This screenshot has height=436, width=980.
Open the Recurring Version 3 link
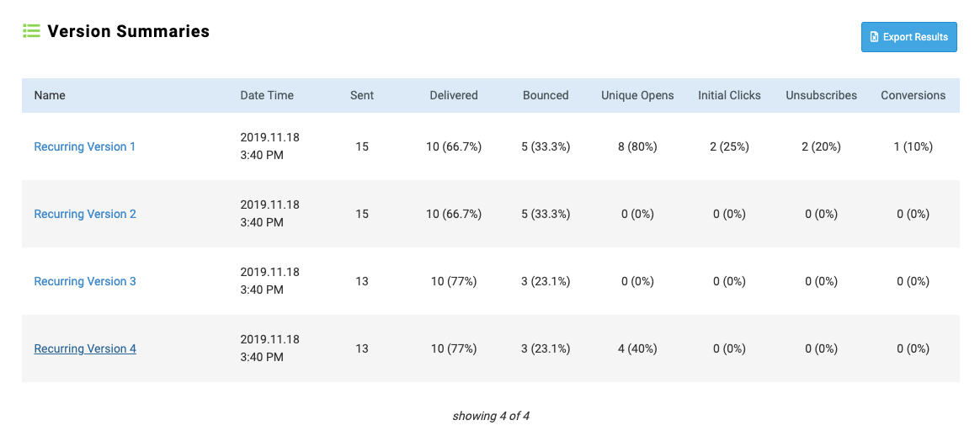85,281
